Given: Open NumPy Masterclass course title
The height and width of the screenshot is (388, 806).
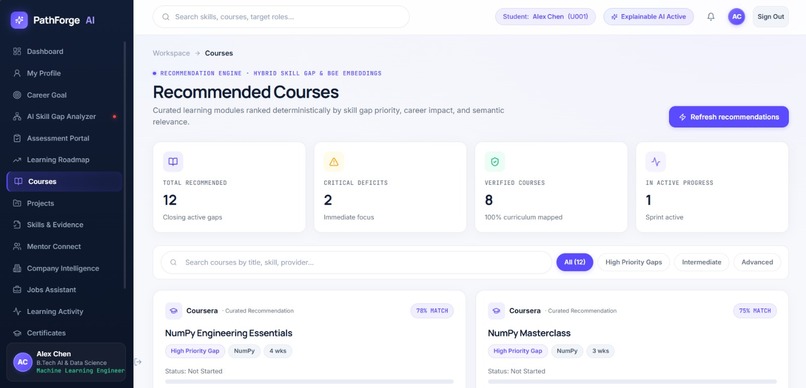Looking at the screenshot, I should (x=529, y=333).
